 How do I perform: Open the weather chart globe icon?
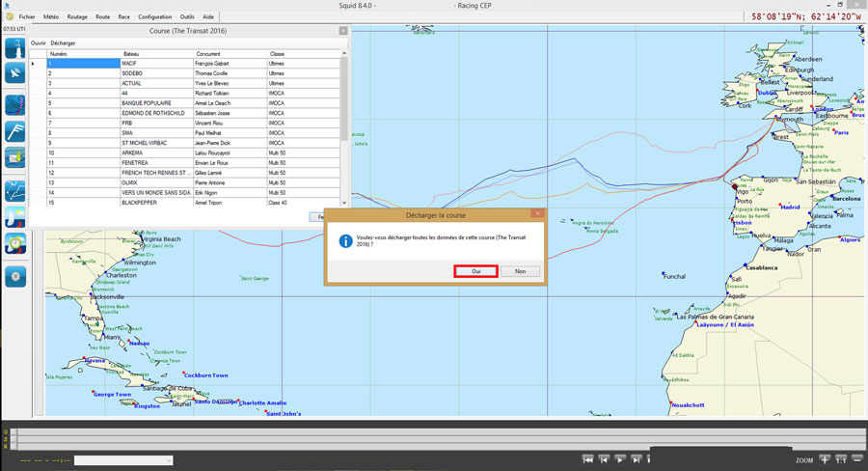point(14,104)
